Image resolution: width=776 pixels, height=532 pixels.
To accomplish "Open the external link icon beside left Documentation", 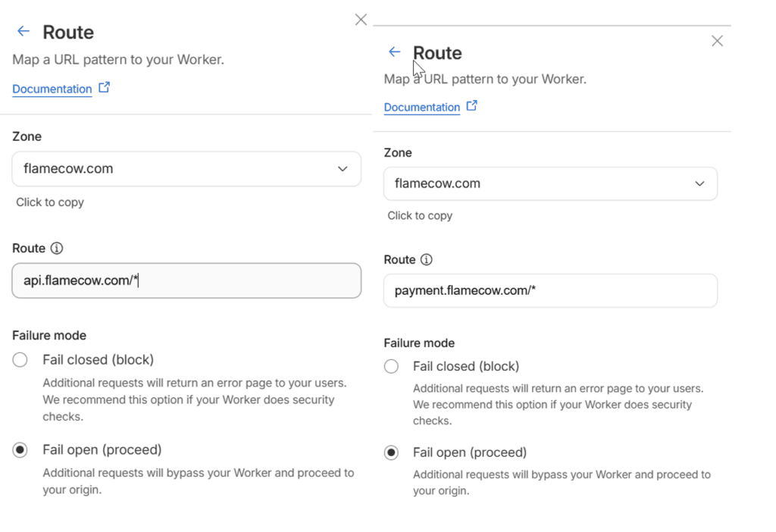I will [x=104, y=88].
